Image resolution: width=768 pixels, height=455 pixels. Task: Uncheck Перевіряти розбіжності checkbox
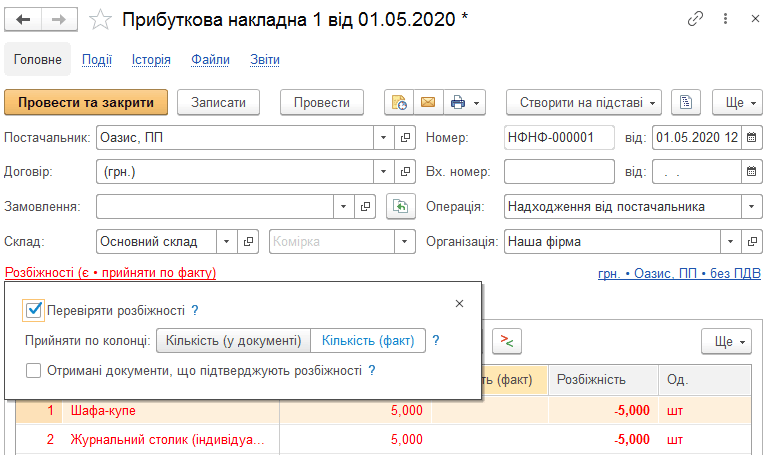tap(33, 310)
